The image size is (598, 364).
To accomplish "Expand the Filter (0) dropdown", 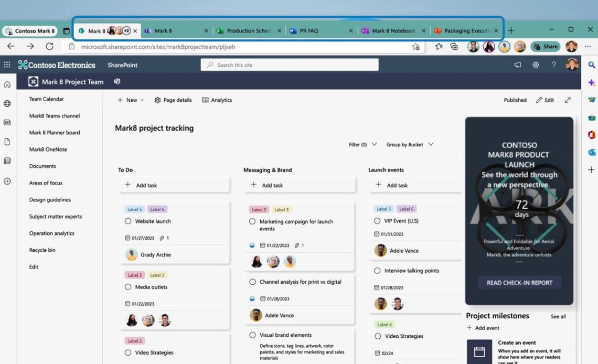I will coord(362,144).
